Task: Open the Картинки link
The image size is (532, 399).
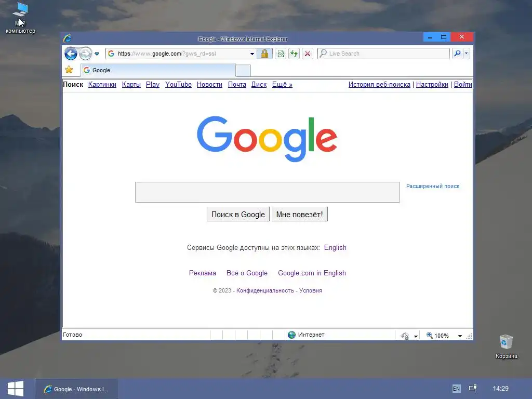Action: (x=102, y=85)
